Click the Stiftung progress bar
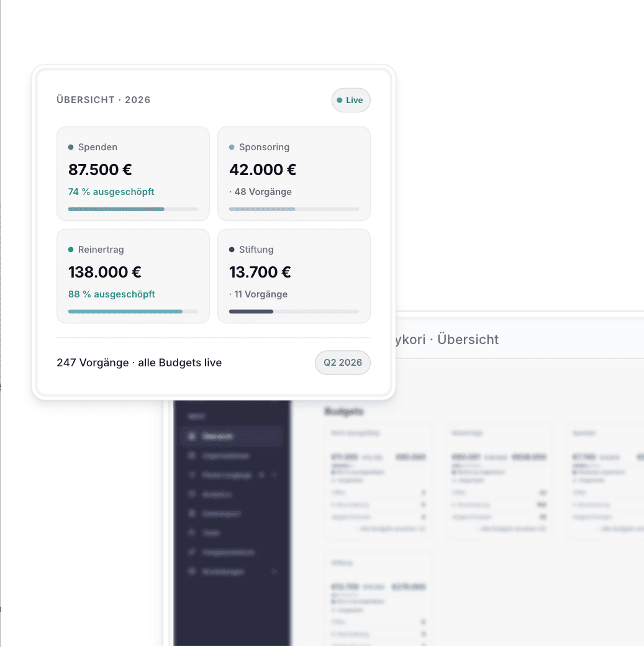This screenshot has height=647, width=644. pos(294,312)
